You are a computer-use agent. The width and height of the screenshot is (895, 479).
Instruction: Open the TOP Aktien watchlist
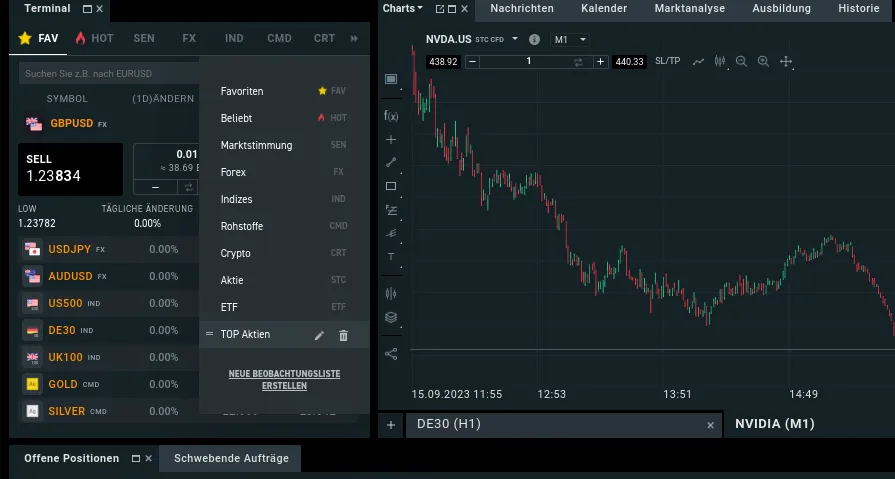click(245, 335)
